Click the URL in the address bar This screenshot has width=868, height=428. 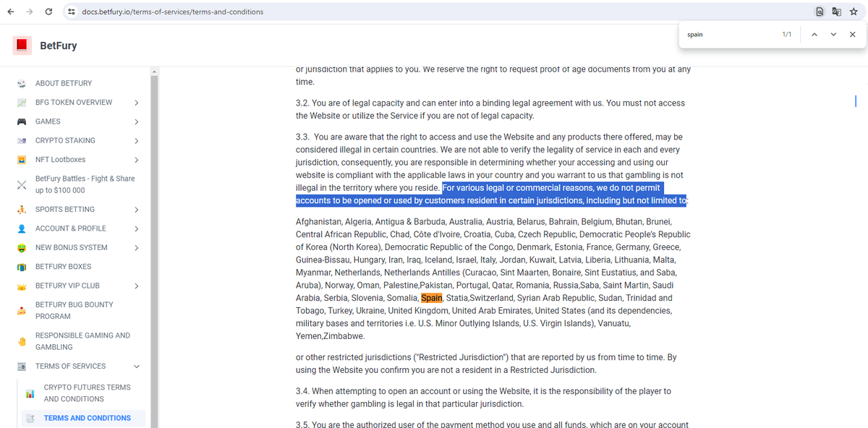tap(173, 12)
